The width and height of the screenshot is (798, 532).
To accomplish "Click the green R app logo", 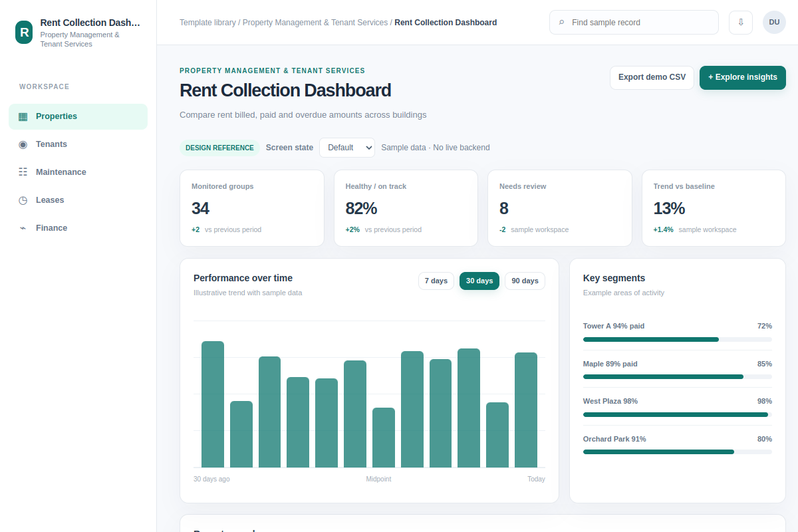I will tap(24, 32).
